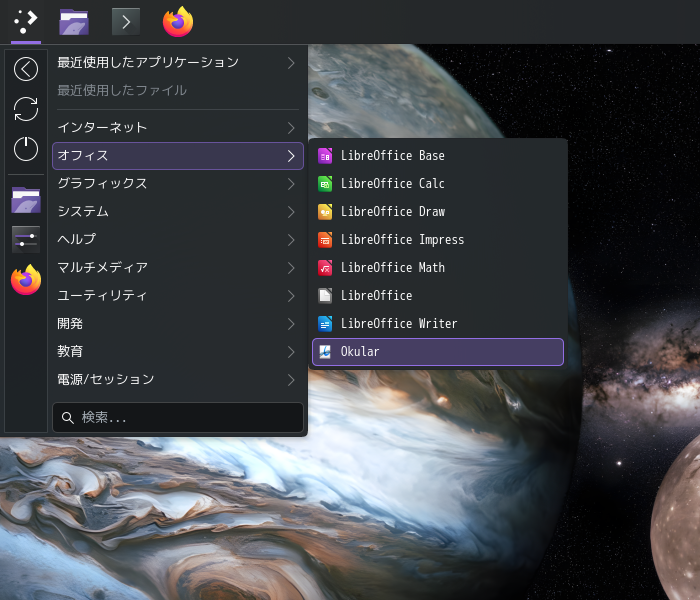Expand the 教育 submenu arrow

pyautogui.click(x=291, y=352)
